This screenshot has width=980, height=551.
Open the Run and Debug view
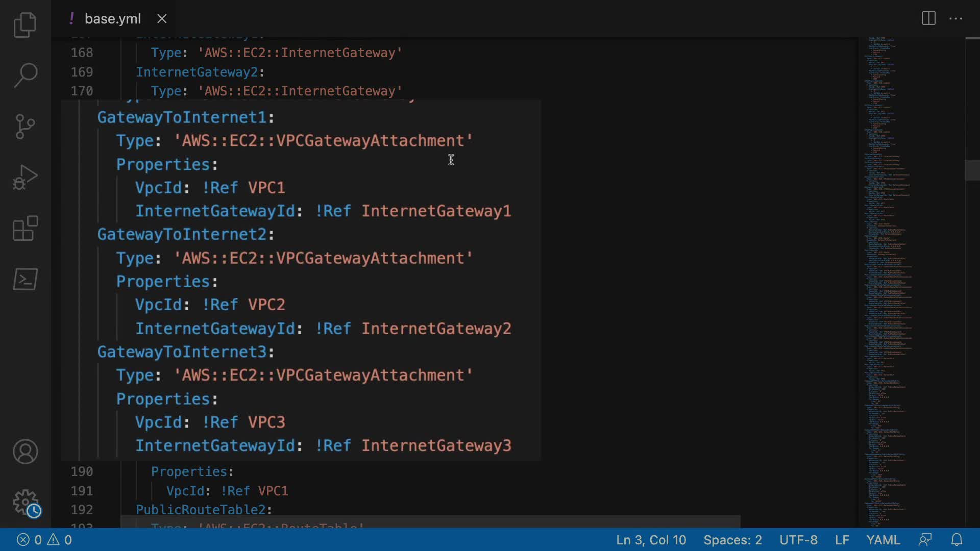coord(25,177)
